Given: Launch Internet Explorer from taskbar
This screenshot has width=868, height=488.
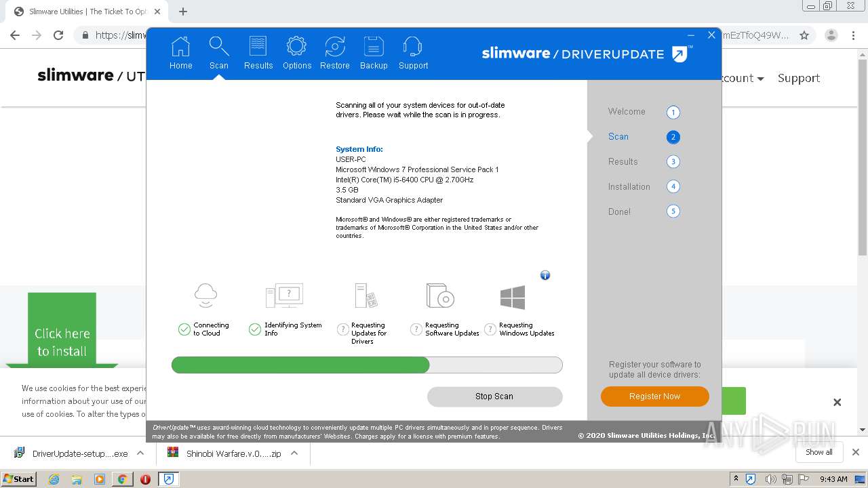Looking at the screenshot, I should point(54,479).
